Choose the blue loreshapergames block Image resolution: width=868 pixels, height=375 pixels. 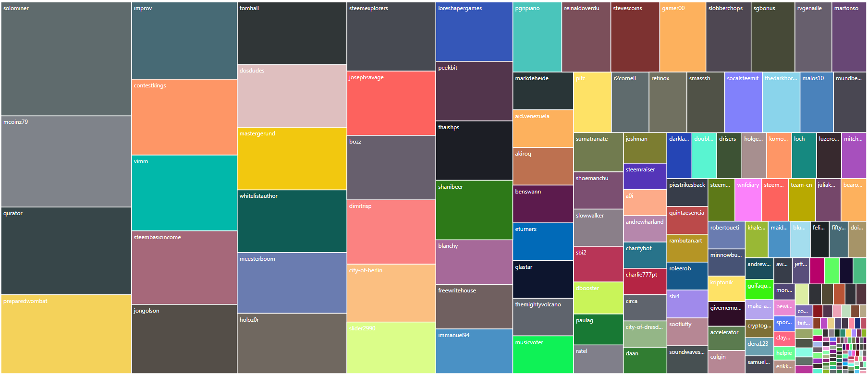pyautogui.click(x=474, y=32)
